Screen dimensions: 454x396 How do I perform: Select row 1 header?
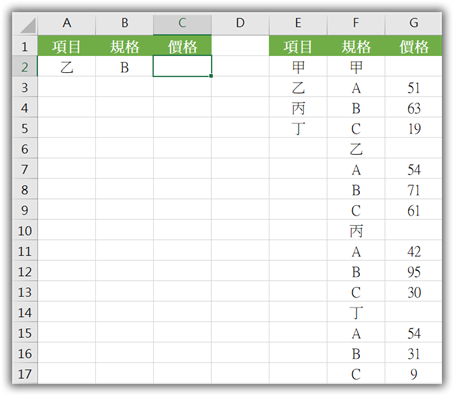pyautogui.click(x=25, y=46)
